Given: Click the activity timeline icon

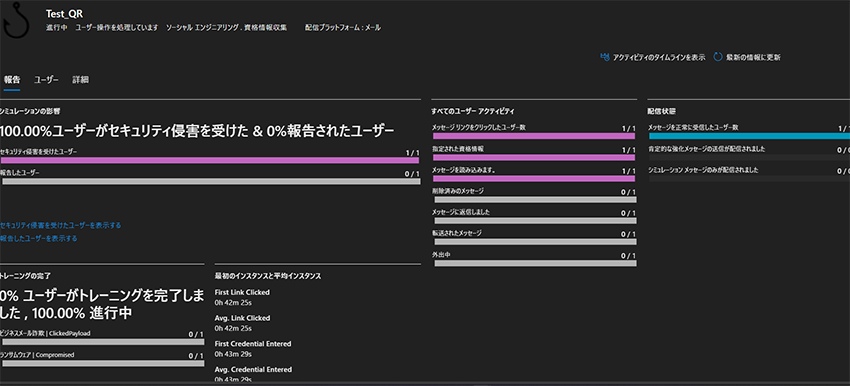Looking at the screenshot, I should (606, 57).
